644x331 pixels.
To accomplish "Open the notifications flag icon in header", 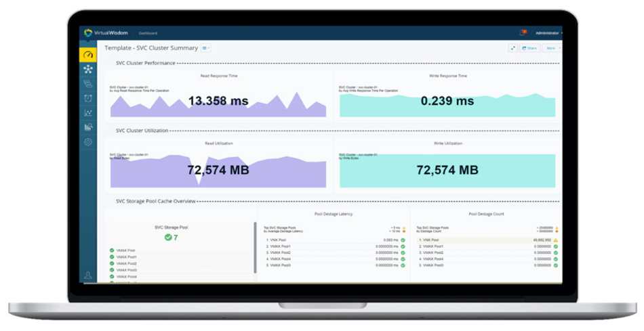I will 523,32.
